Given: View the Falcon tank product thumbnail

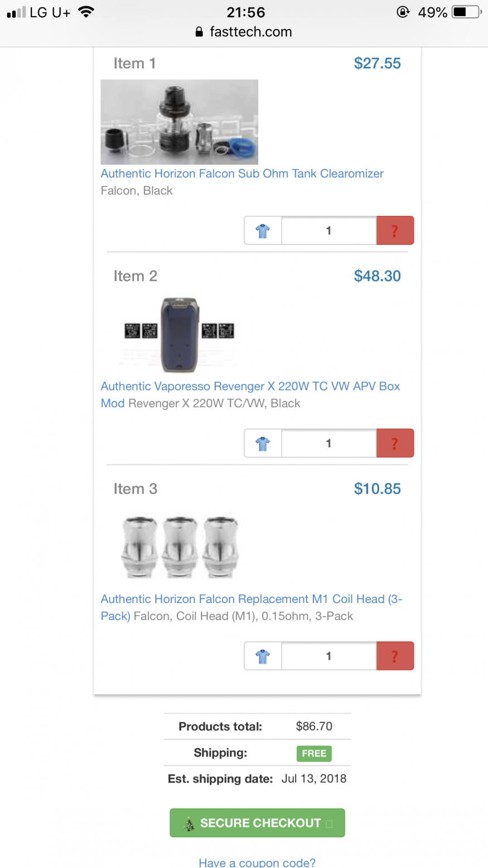Looking at the screenshot, I should (x=179, y=122).
